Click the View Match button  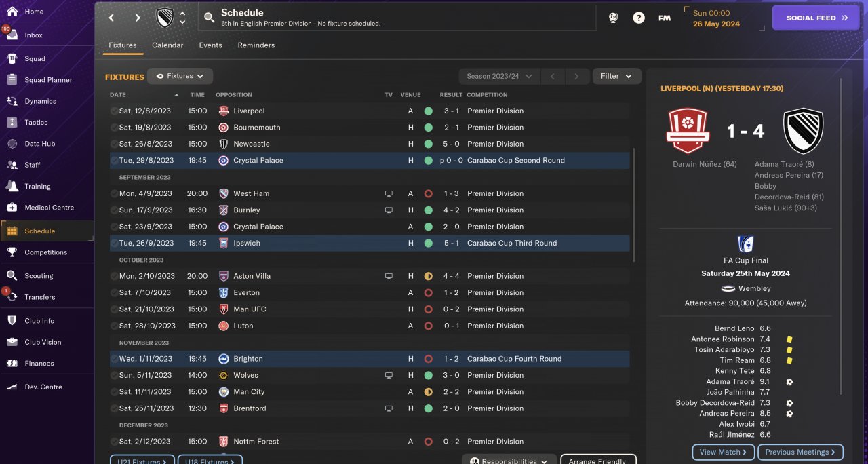723,452
